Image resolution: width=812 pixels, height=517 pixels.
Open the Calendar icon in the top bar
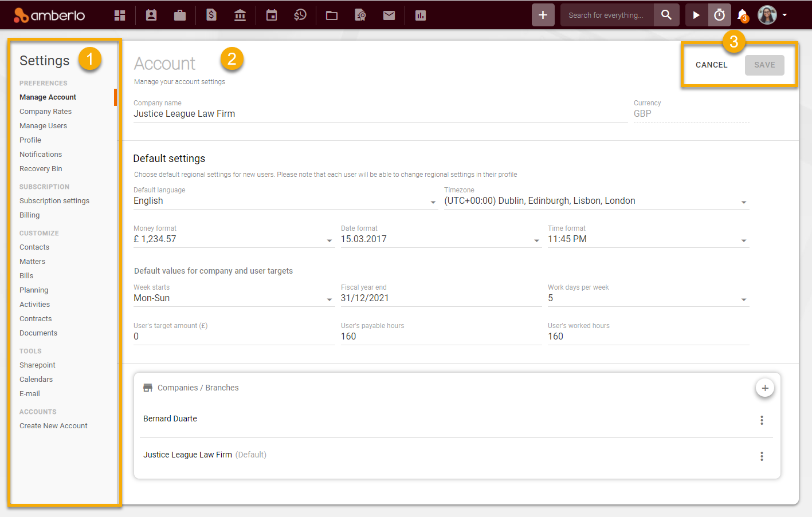(271, 15)
